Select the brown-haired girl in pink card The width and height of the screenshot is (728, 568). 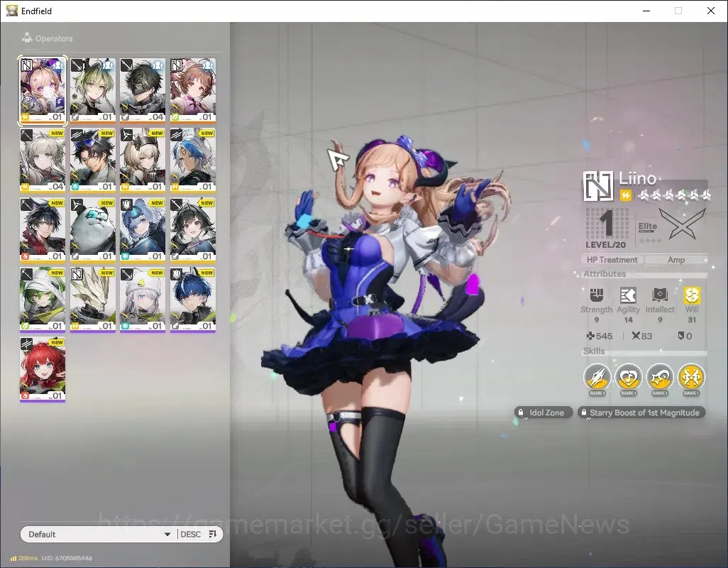click(193, 91)
